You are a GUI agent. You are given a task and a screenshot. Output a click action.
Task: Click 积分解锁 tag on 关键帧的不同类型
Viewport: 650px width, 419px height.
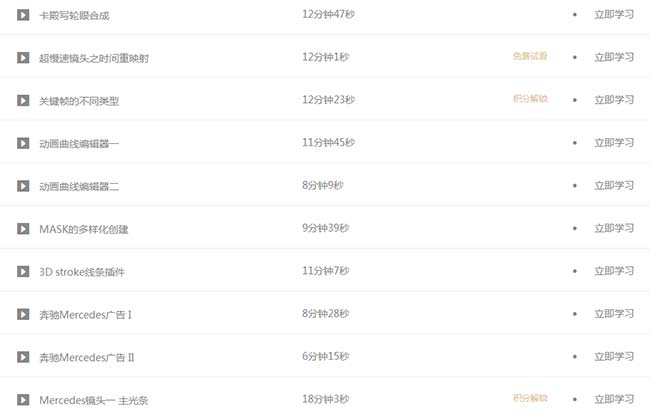coord(530,99)
